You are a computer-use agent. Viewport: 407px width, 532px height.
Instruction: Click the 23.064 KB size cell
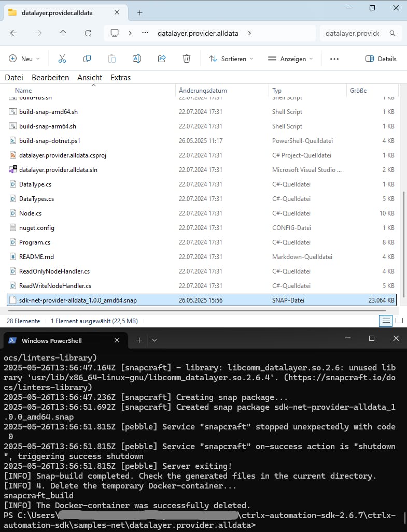click(381, 300)
